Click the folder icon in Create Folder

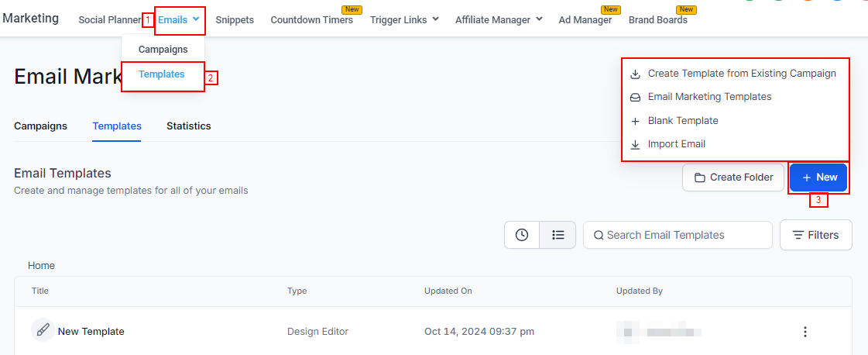coord(700,177)
